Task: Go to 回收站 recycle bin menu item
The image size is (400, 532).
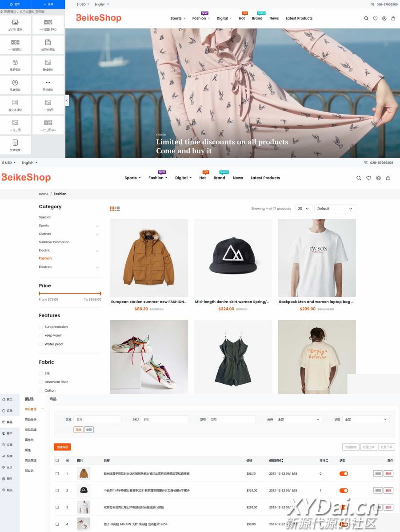Action: (29, 471)
